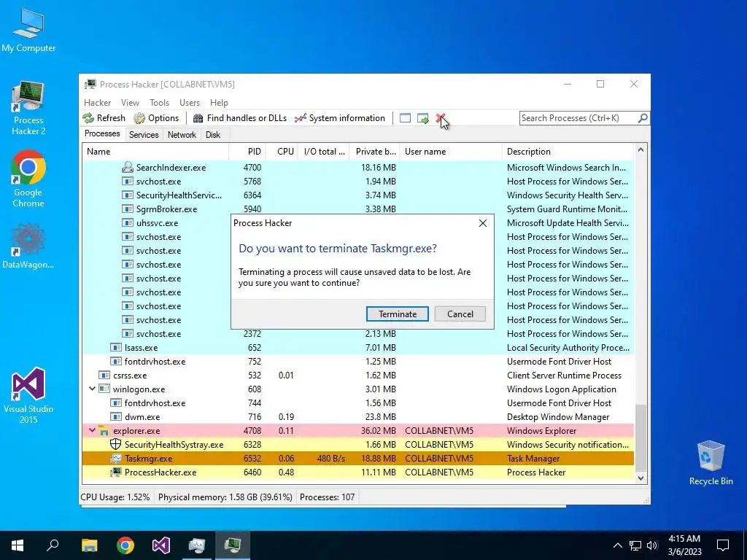
Task: Select Visual Studio 2015 desktop shortcut
Action: 28,395
